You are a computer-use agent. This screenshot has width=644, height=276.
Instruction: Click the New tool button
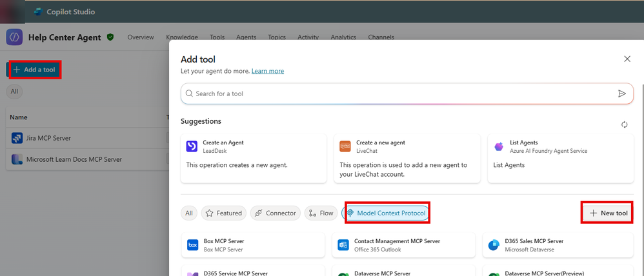click(609, 213)
